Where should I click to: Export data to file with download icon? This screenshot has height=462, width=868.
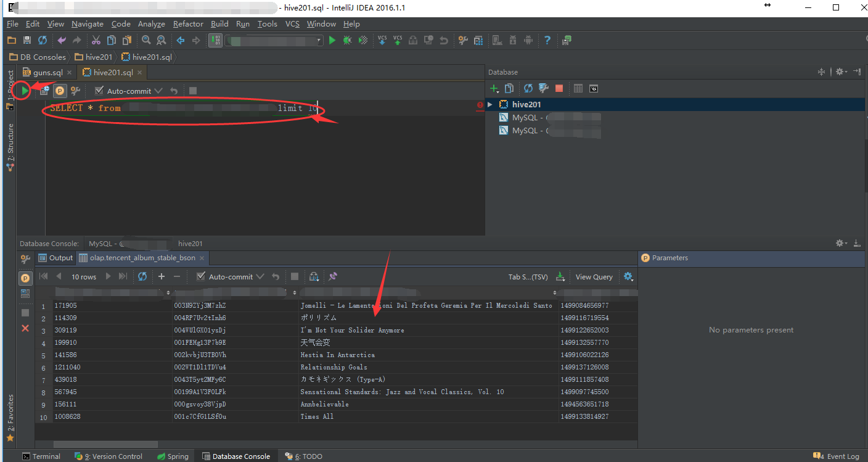(x=560, y=276)
